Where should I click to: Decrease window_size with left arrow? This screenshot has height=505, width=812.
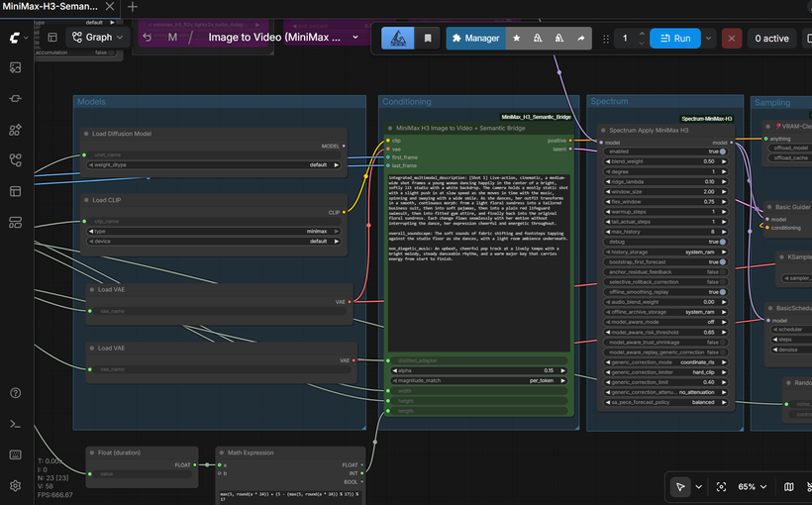pyautogui.click(x=608, y=192)
